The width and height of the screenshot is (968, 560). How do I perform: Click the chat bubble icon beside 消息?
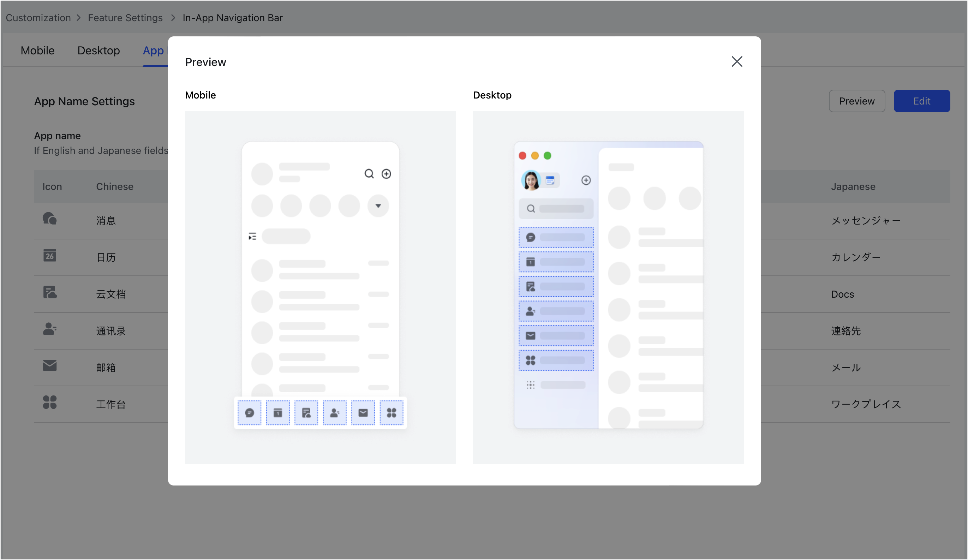[49, 219]
